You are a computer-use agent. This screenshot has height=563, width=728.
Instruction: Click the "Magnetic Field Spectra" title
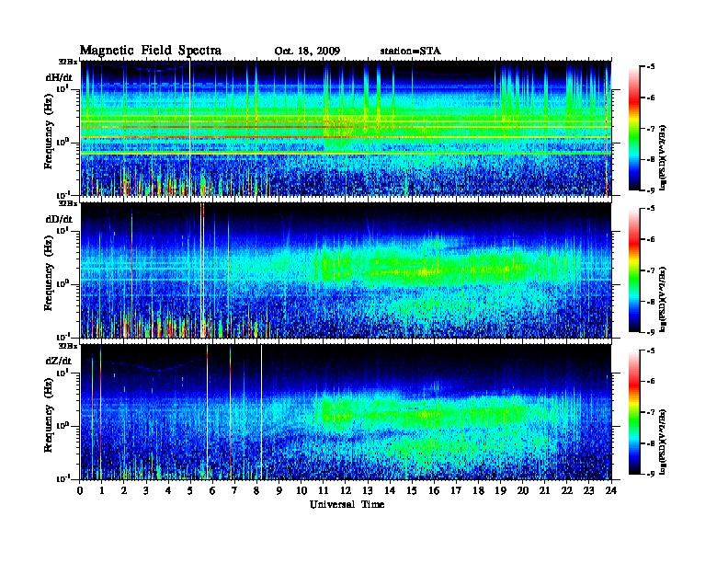click(x=151, y=51)
